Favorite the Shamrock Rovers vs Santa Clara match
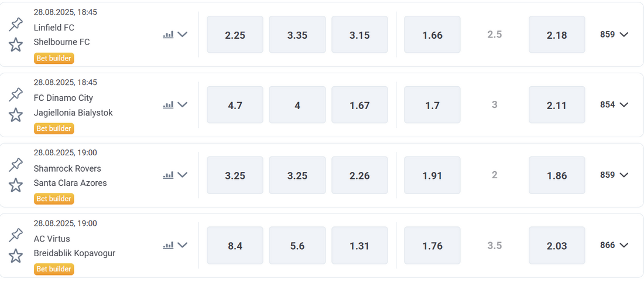This screenshot has height=282, width=644. [x=16, y=185]
